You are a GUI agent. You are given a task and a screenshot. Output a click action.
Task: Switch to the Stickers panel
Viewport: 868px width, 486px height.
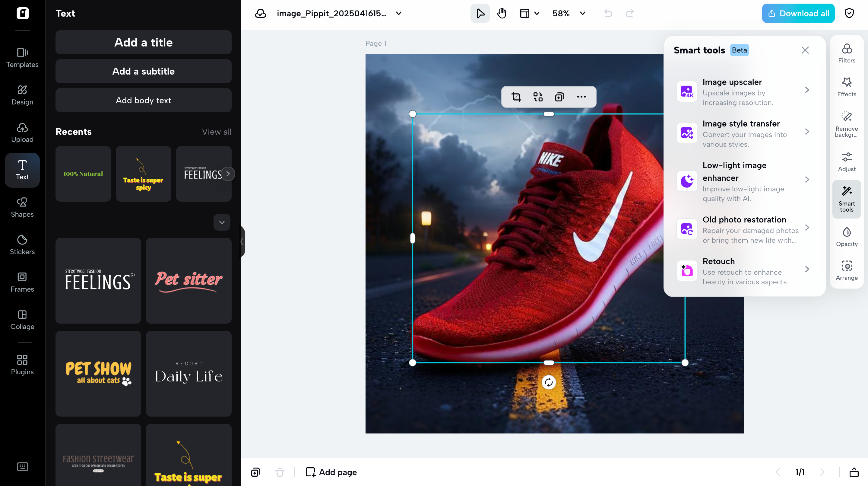pyautogui.click(x=22, y=244)
